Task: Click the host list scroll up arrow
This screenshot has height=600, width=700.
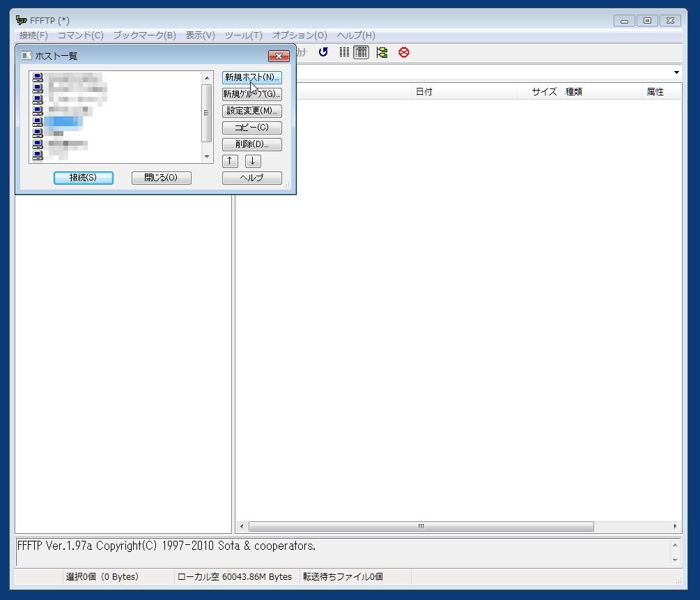Action: [x=207, y=78]
